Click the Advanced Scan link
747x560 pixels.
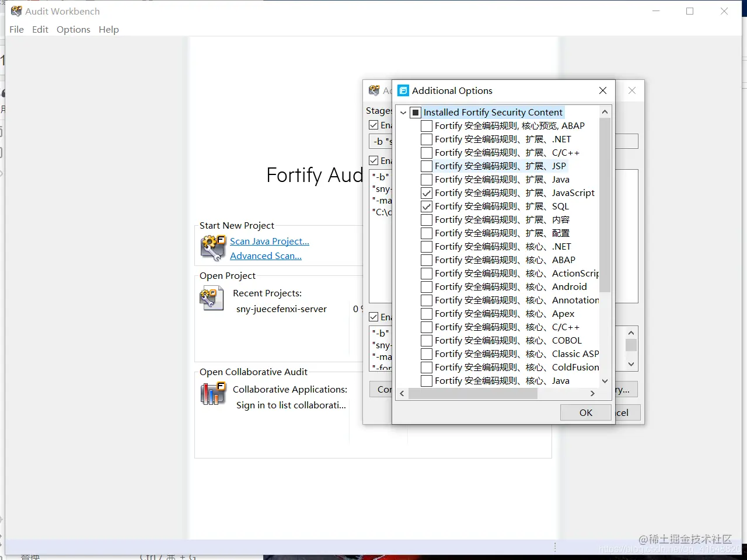(x=266, y=256)
